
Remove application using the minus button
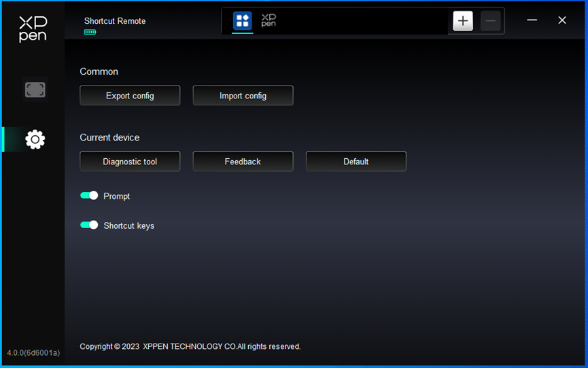[x=490, y=21]
